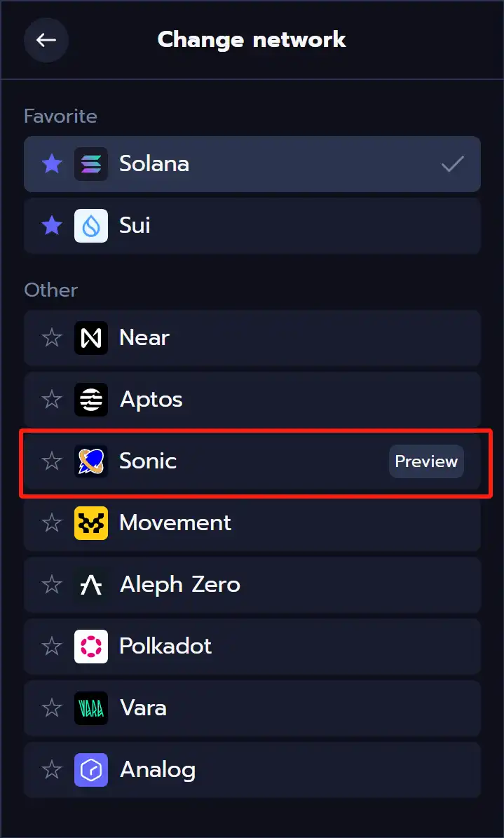Click the green Vara logo
Viewport: 504px width, 838px height.
91,708
